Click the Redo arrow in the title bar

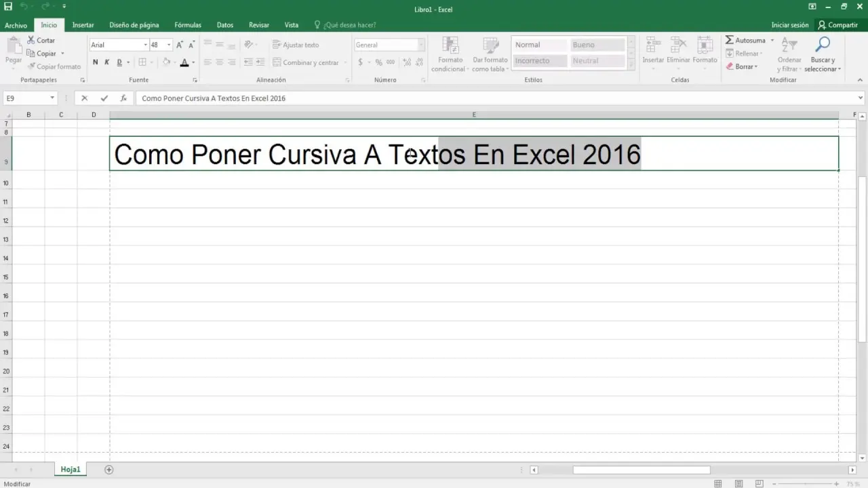45,6
